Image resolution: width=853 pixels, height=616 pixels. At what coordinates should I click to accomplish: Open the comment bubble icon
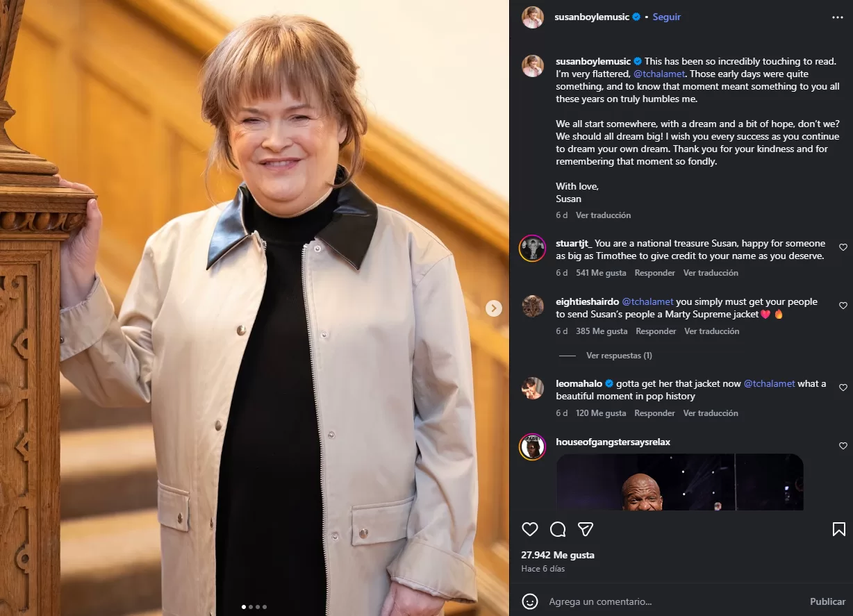pos(558,530)
